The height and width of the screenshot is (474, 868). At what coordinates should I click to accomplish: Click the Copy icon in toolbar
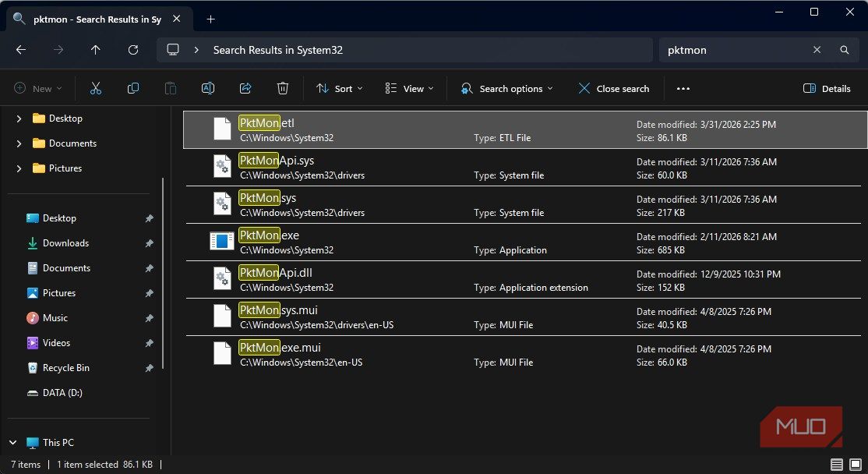coord(133,89)
